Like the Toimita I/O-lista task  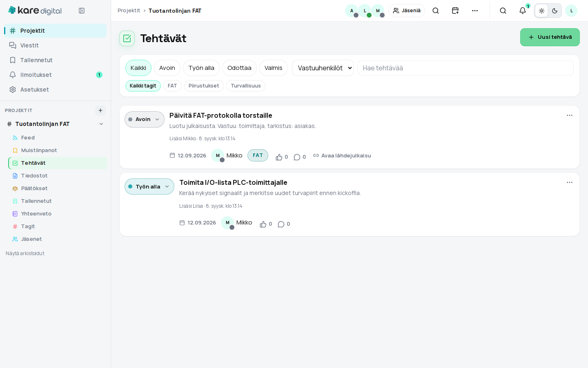[266, 224]
